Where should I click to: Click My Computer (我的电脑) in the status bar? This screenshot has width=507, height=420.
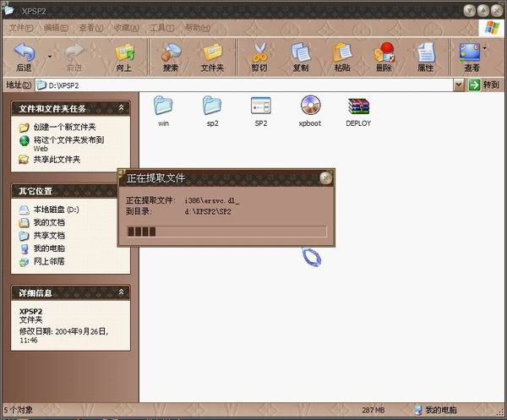point(435,410)
